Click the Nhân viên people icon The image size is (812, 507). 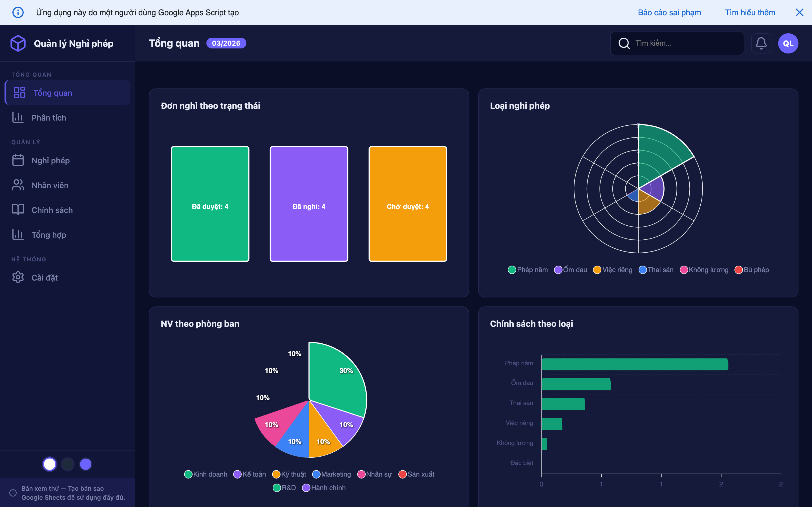pyautogui.click(x=18, y=185)
